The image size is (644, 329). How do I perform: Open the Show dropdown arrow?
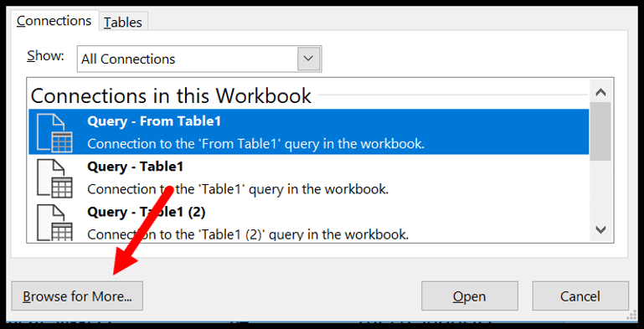[x=308, y=59]
